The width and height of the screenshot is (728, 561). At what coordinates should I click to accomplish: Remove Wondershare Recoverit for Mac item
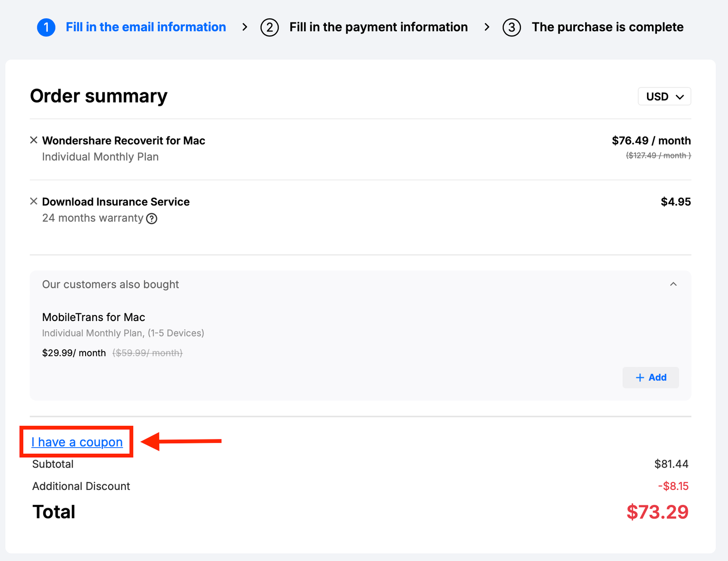pyautogui.click(x=34, y=140)
